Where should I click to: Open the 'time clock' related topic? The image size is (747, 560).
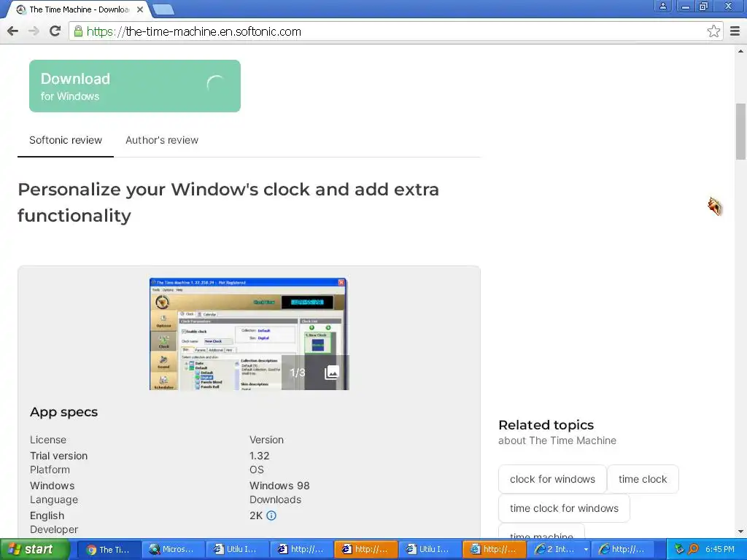[643, 480]
